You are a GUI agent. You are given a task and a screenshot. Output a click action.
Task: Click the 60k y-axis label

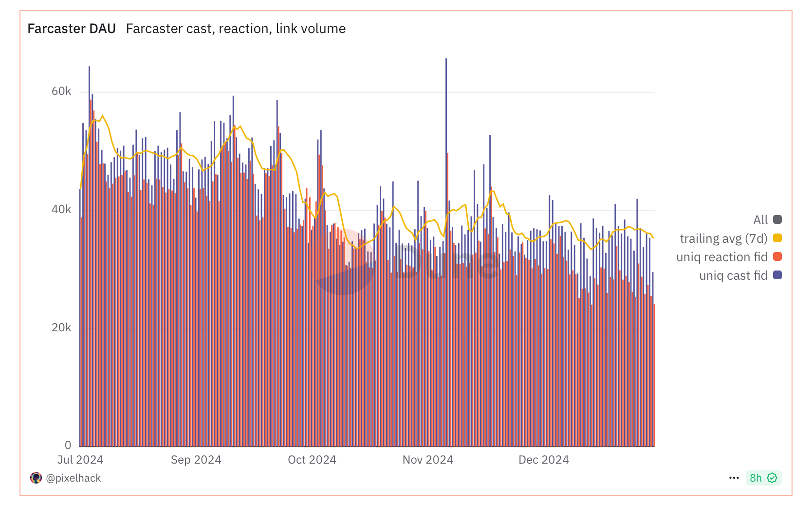pos(61,91)
